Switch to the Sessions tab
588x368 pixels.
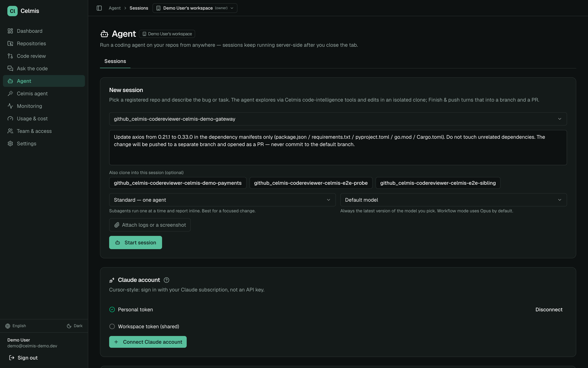tap(115, 61)
